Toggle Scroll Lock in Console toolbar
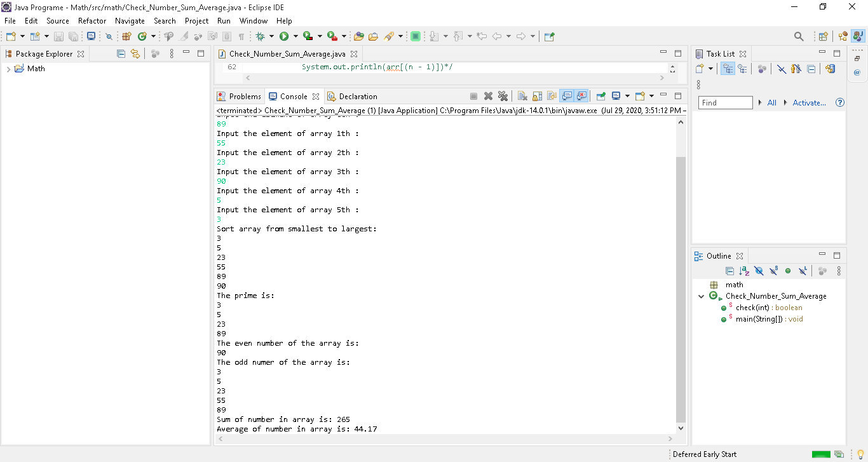This screenshot has height=462, width=868. (x=537, y=96)
